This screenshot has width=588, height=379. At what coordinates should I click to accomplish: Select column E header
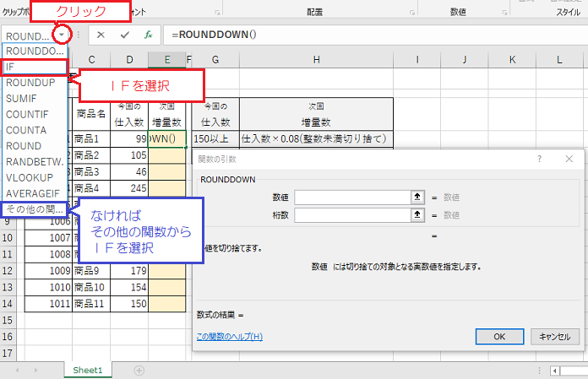(167, 60)
